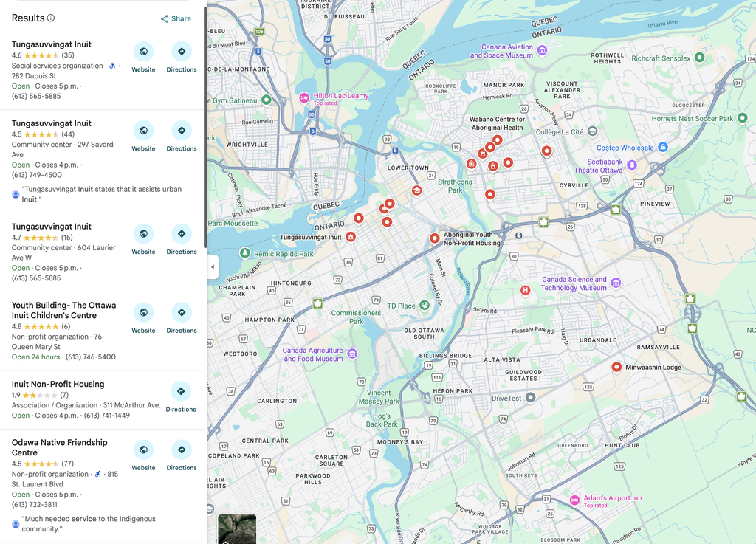Click Strathcona Park map label

click(455, 186)
